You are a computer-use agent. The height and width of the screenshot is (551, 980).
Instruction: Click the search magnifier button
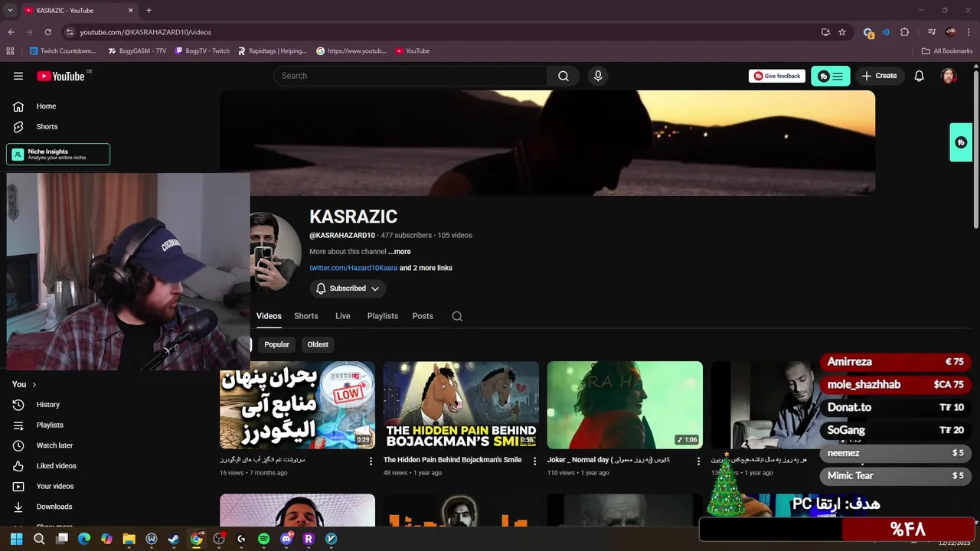click(x=563, y=76)
